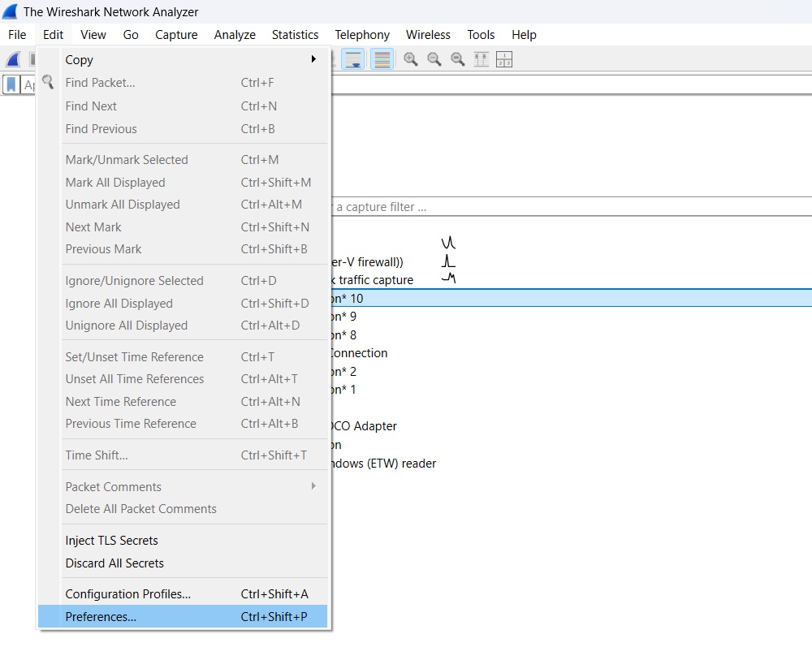The image size is (812, 660).
Task: Expand the Copy submenu arrow
Action: coord(313,59)
